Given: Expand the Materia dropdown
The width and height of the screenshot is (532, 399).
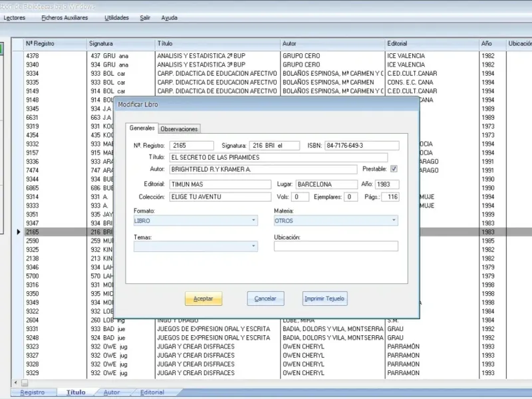Looking at the screenshot, I should 394,220.
